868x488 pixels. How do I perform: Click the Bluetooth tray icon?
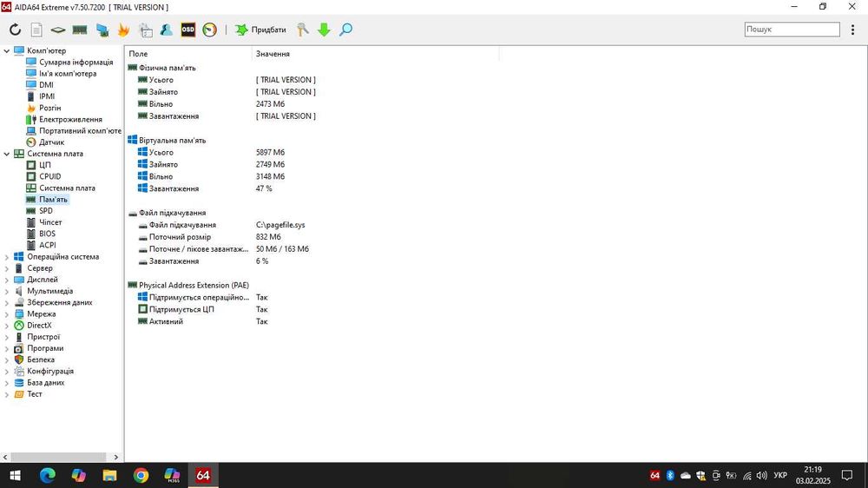(x=670, y=475)
